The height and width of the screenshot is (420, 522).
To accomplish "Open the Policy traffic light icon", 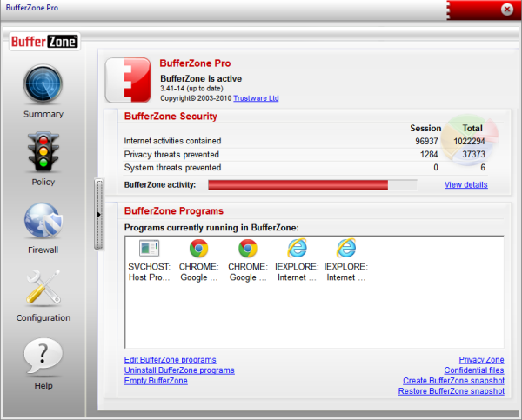I will [x=43, y=152].
